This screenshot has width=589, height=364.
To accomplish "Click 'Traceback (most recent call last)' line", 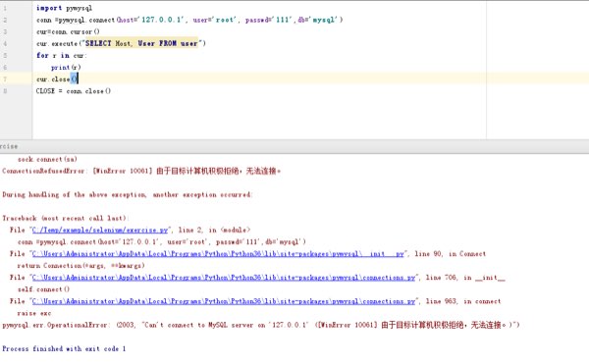I will 66,219.
